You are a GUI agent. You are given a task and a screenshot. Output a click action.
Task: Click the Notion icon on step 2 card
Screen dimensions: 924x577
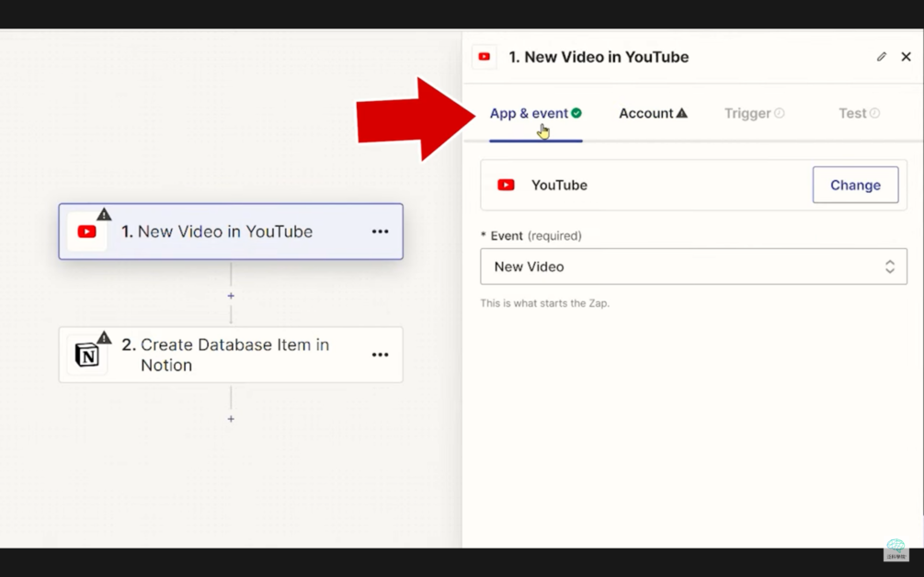click(x=87, y=356)
